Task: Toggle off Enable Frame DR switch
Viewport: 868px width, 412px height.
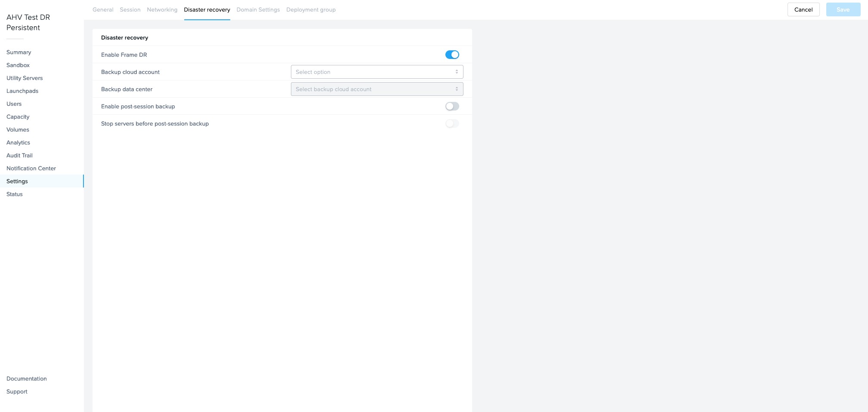Action: click(x=452, y=55)
